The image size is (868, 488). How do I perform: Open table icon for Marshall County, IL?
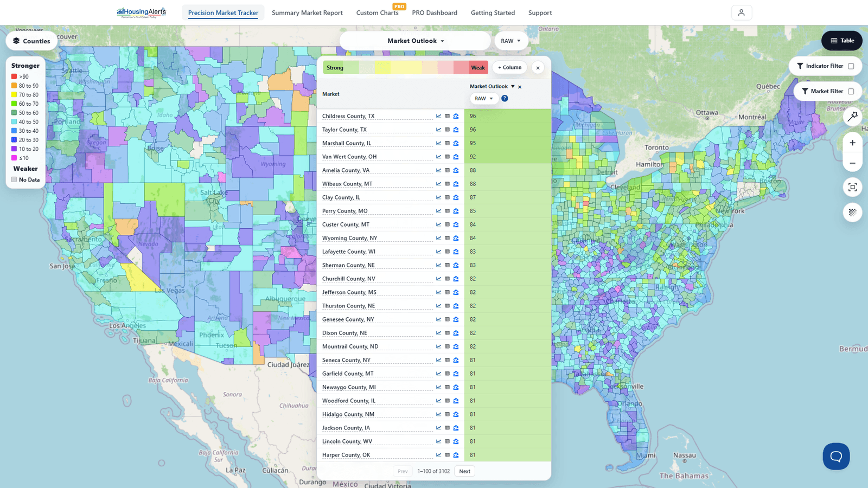tap(448, 143)
